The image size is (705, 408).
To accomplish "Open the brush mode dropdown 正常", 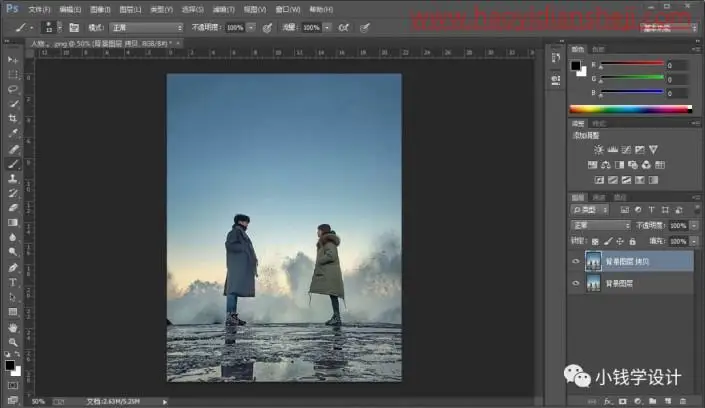I will (x=147, y=27).
